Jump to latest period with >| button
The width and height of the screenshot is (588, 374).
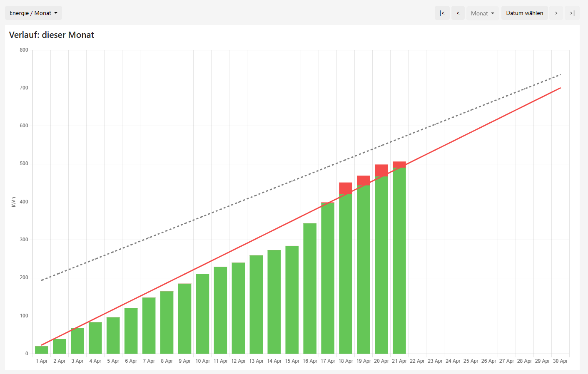pyautogui.click(x=572, y=13)
